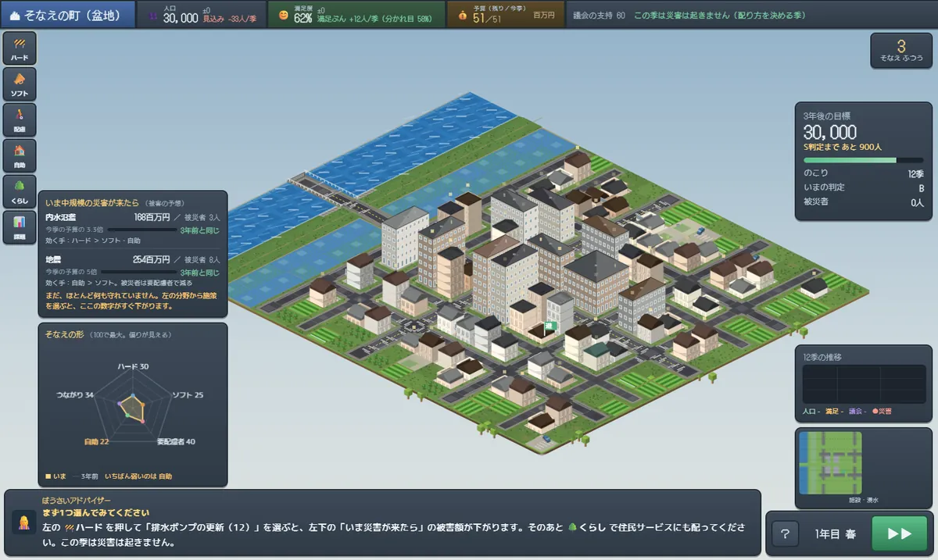
Task: Click the 12季の推移 trend chart
Action: point(863,384)
